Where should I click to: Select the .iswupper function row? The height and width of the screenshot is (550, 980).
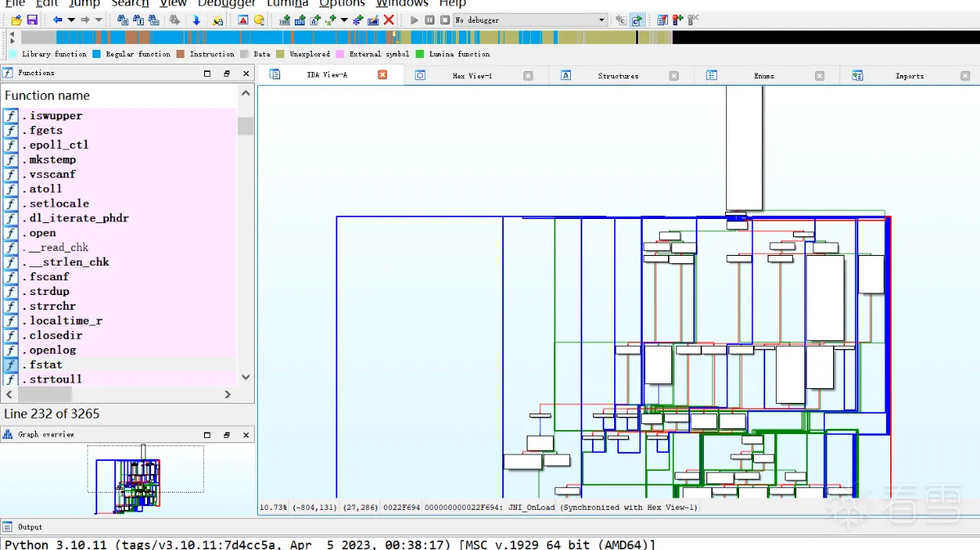click(x=119, y=115)
